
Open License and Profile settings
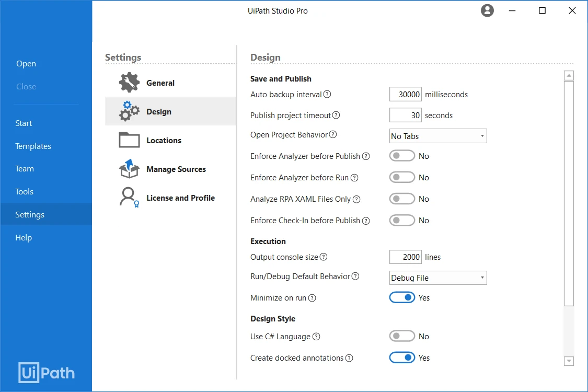point(170,198)
